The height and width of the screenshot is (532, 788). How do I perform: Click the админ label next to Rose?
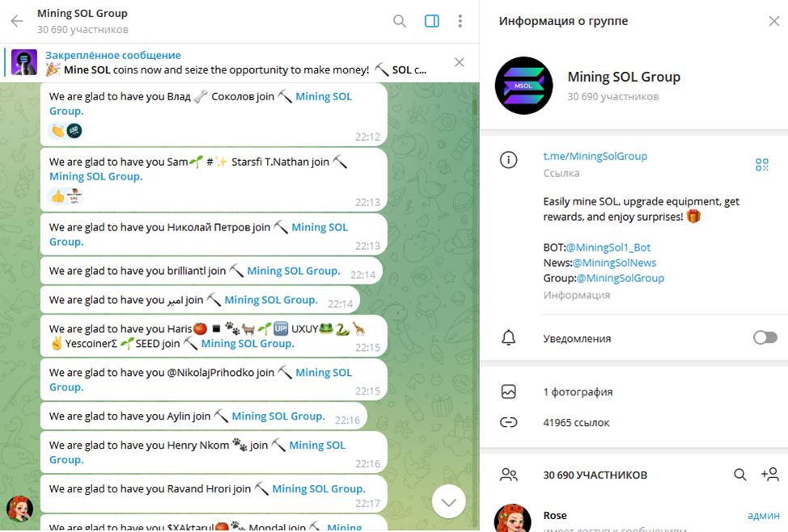(764, 515)
